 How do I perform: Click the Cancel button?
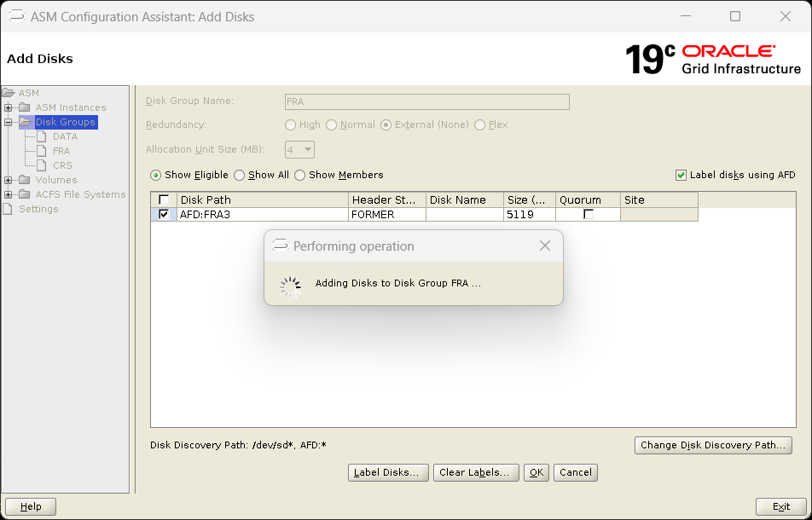(x=576, y=472)
